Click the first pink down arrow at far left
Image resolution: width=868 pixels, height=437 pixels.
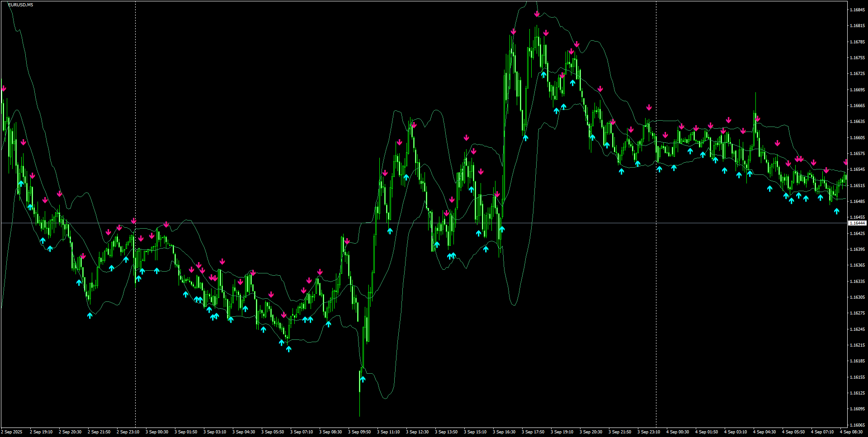(4, 89)
